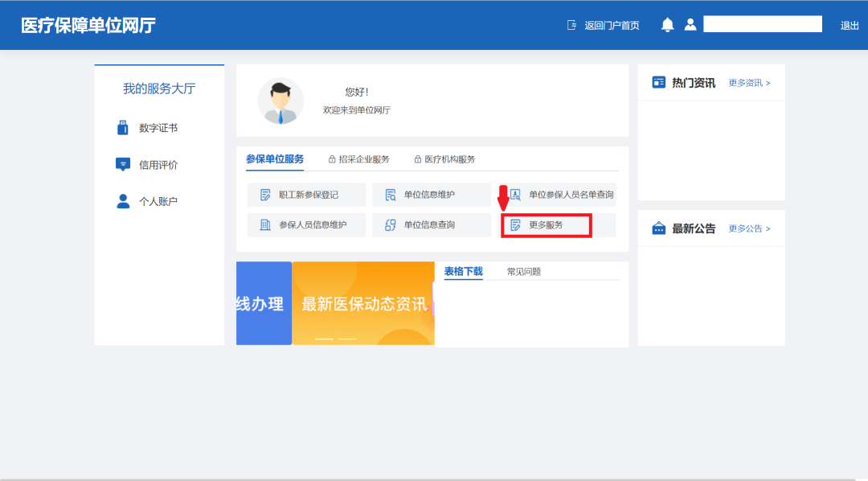Click 返回门户首页 link
The width and height of the screenshot is (868, 481).
[612, 26]
